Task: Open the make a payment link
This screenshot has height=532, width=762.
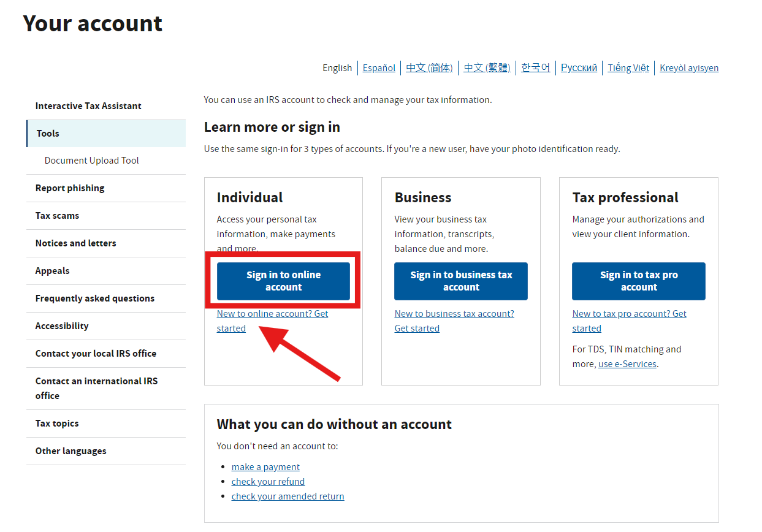Action: 265,466
